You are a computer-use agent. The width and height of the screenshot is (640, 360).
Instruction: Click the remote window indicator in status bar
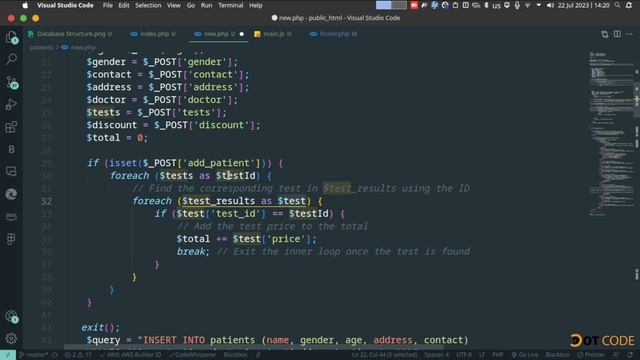pyautogui.click(x=8, y=355)
